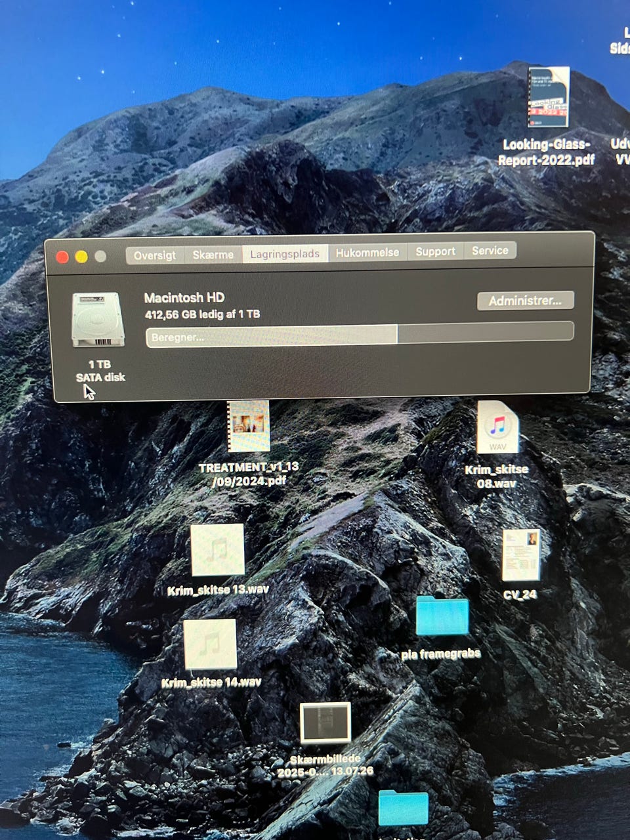
Task: Switch to the Support tab
Action: 435,251
